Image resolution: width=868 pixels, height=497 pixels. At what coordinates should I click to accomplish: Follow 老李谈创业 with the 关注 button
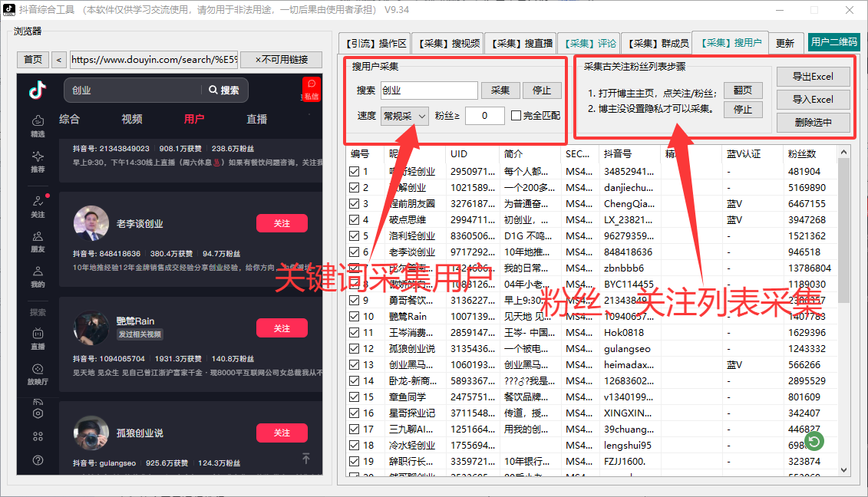[282, 223]
